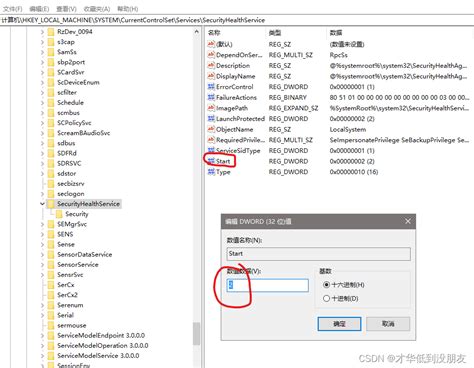Image resolution: width=474 pixels, height=368 pixels.
Task: Open the View (查看) menu
Action: pos(66,9)
